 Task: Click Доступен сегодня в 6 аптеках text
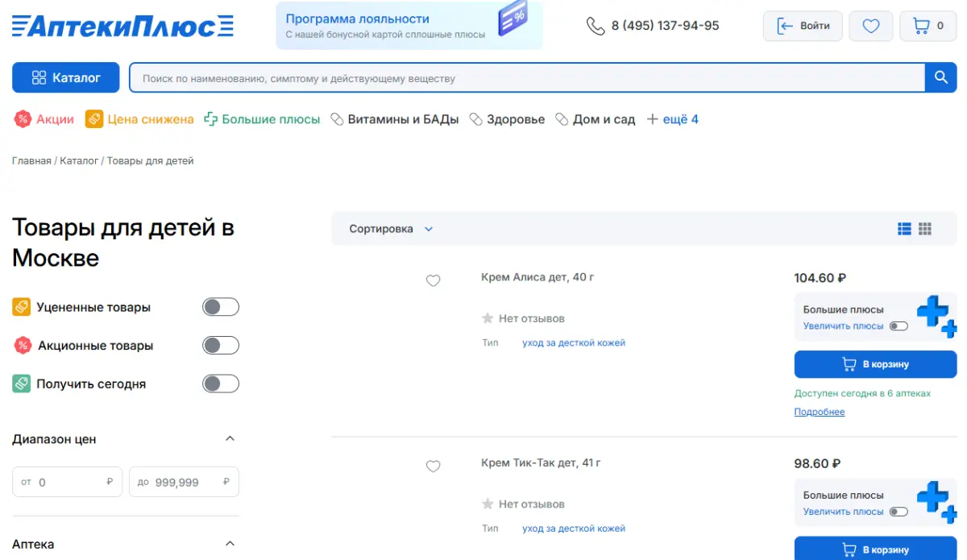point(862,393)
